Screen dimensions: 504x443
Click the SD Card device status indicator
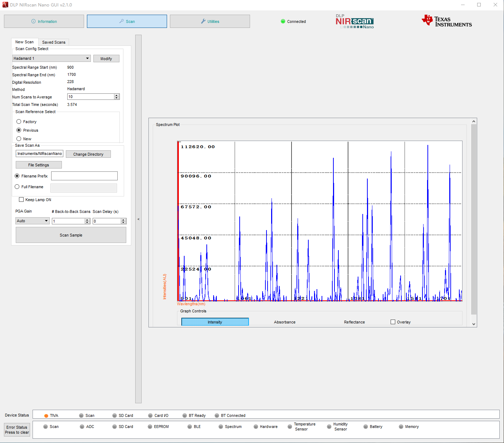114,416
